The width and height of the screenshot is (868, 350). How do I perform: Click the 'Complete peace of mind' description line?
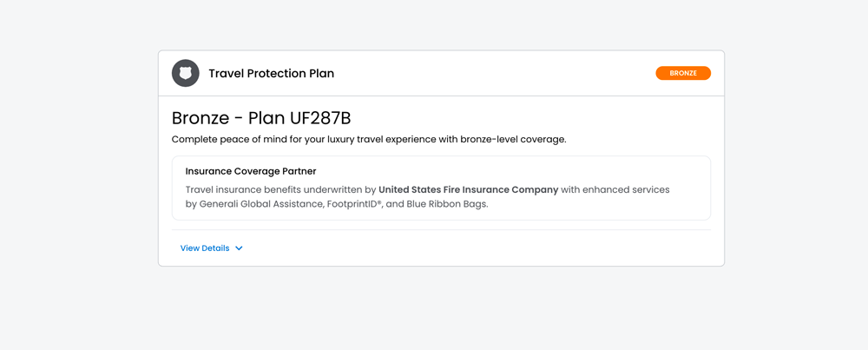(x=369, y=139)
